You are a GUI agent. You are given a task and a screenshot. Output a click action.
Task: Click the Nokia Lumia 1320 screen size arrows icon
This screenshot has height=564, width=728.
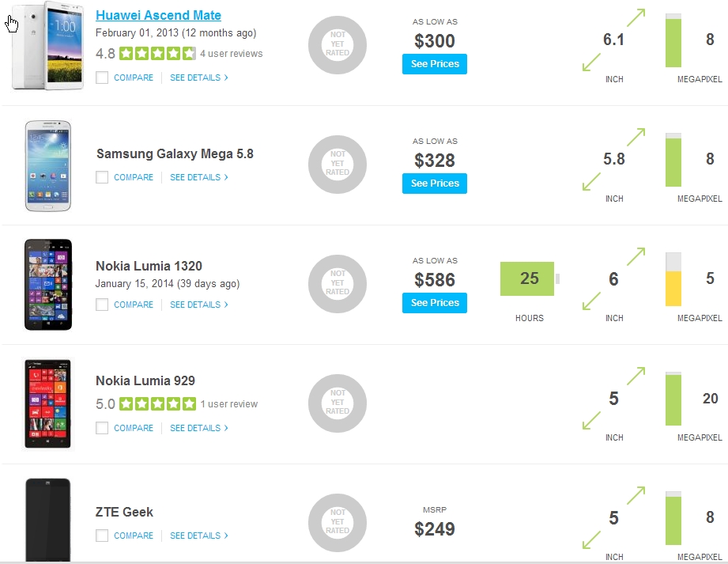(613, 279)
